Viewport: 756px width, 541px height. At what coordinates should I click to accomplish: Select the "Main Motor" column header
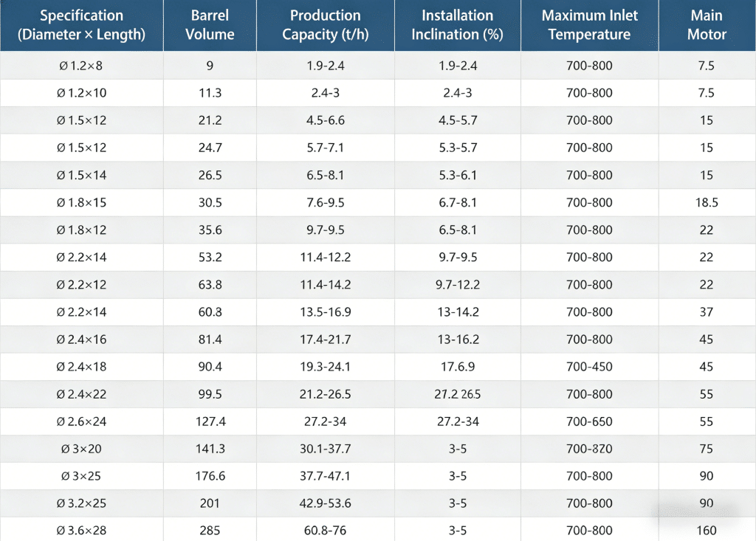[707, 25]
